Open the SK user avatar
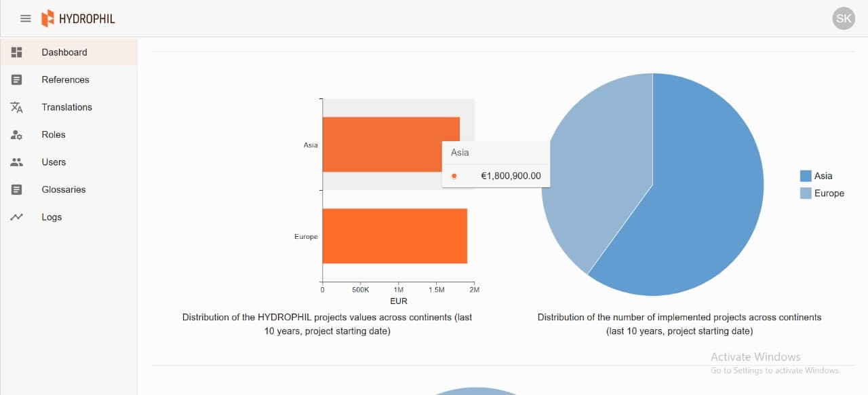Viewport: 868px width, 395px height. 844,18
